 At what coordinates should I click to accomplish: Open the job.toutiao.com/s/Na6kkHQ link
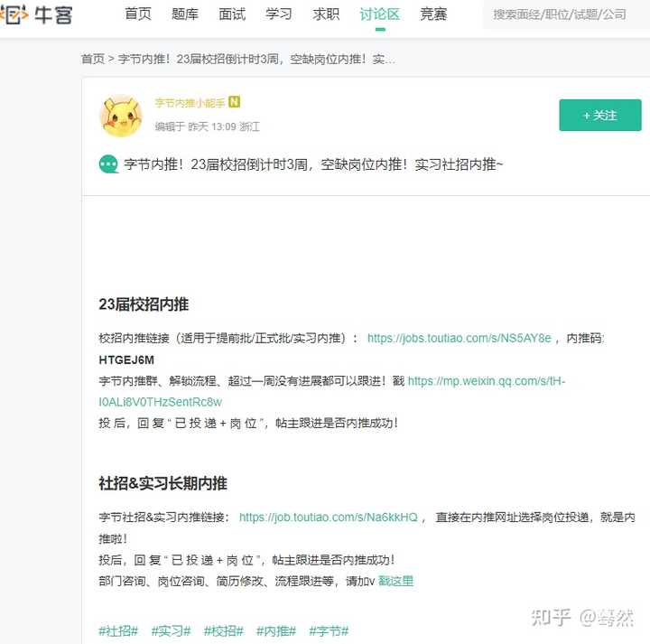click(x=329, y=517)
